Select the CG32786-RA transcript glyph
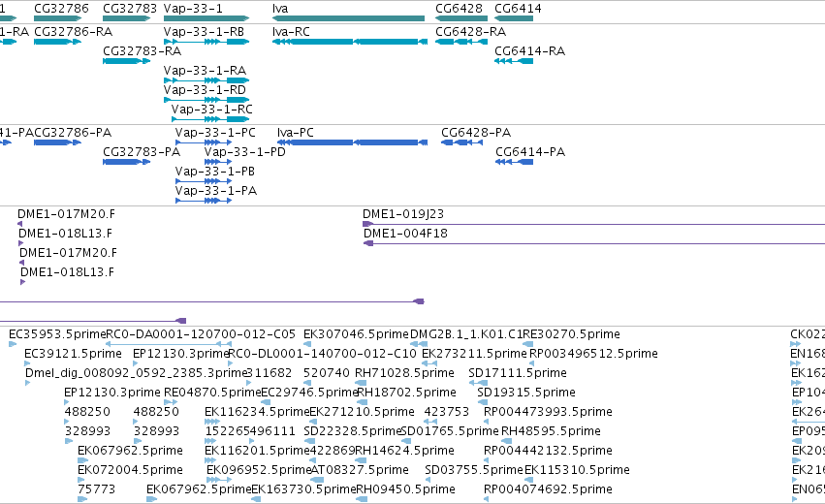 click(58, 42)
